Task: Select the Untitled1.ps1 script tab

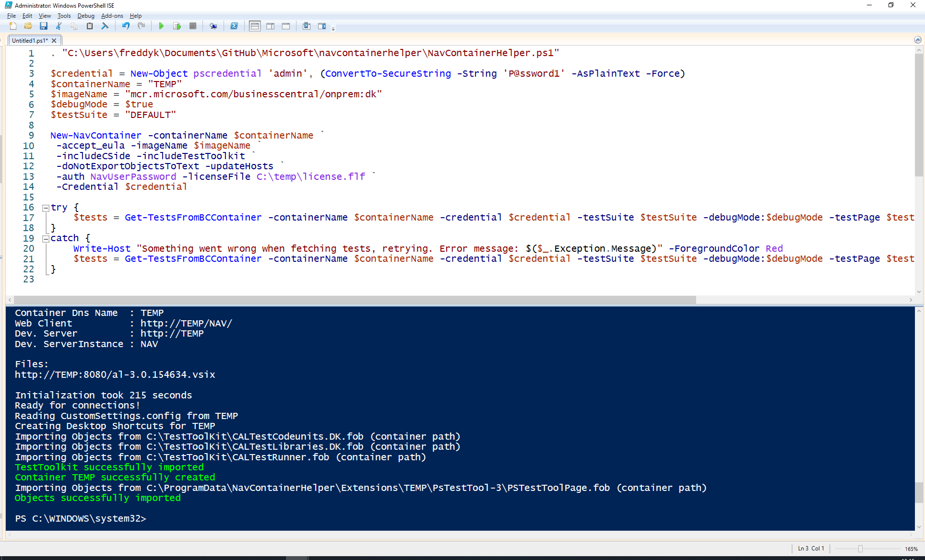Action: tap(30, 41)
